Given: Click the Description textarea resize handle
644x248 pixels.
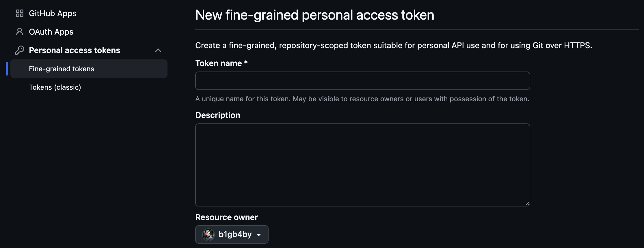Looking at the screenshot, I should [x=527, y=203].
